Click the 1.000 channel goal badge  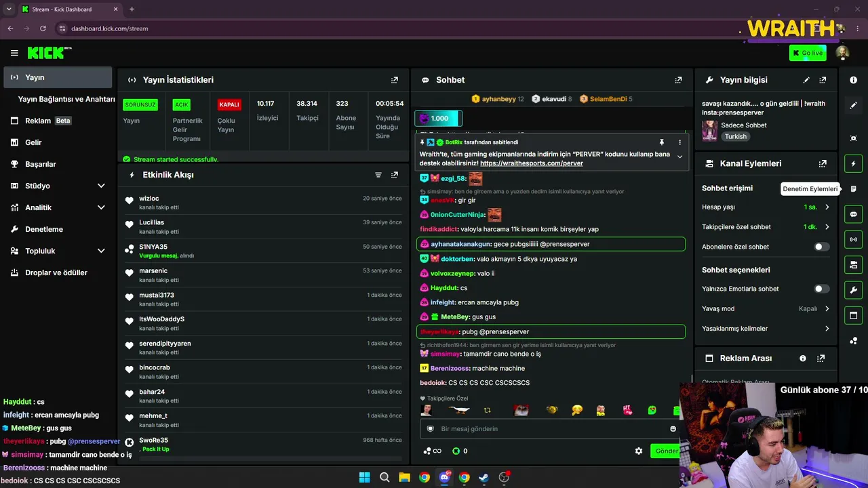(x=439, y=119)
